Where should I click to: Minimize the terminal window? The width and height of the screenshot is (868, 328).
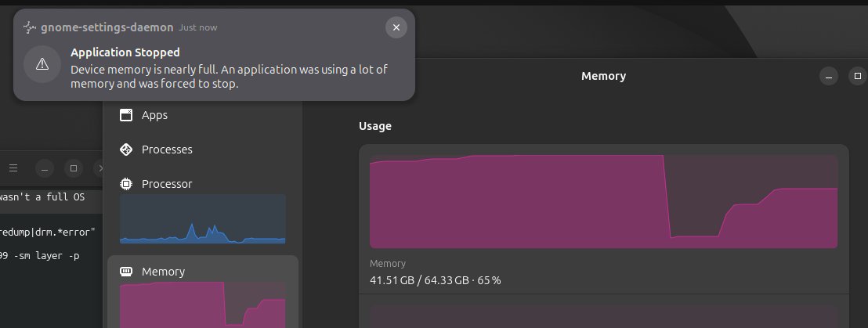(x=45, y=168)
